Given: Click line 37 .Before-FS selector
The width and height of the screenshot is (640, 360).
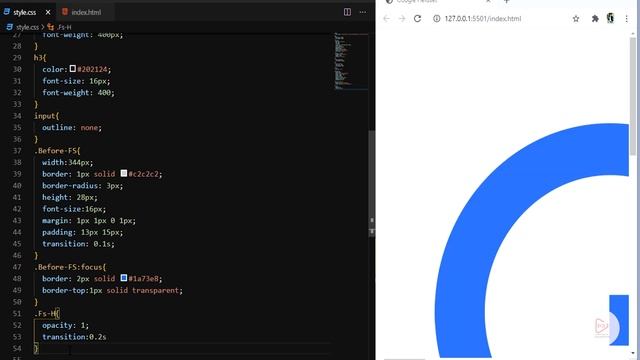Looking at the screenshot, I should (57, 151).
